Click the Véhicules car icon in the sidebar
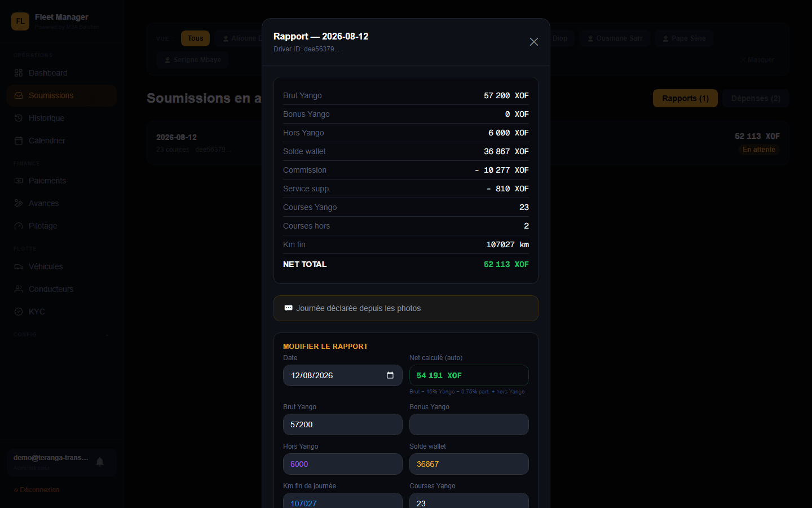Image resolution: width=812 pixels, height=508 pixels. pos(19,266)
